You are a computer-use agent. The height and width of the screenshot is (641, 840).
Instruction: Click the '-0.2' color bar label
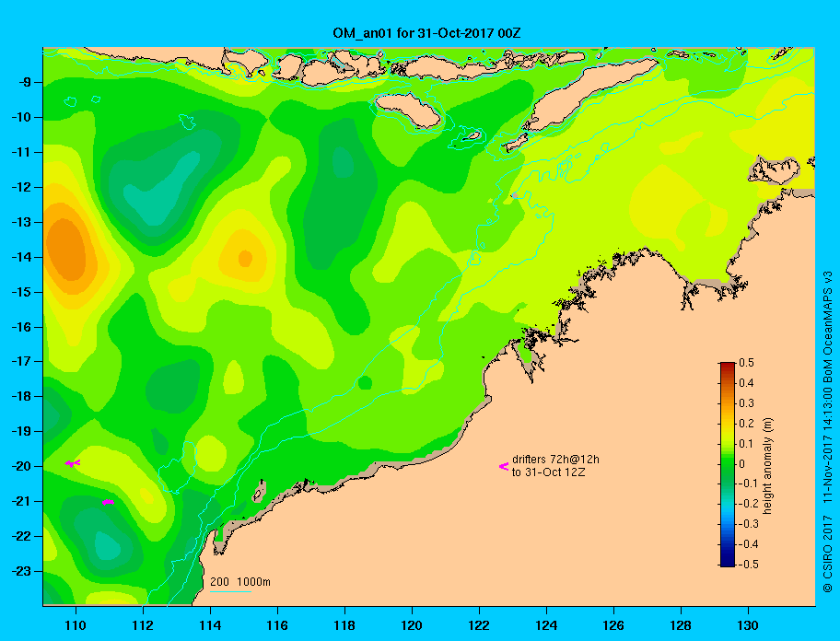(x=749, y=504)
